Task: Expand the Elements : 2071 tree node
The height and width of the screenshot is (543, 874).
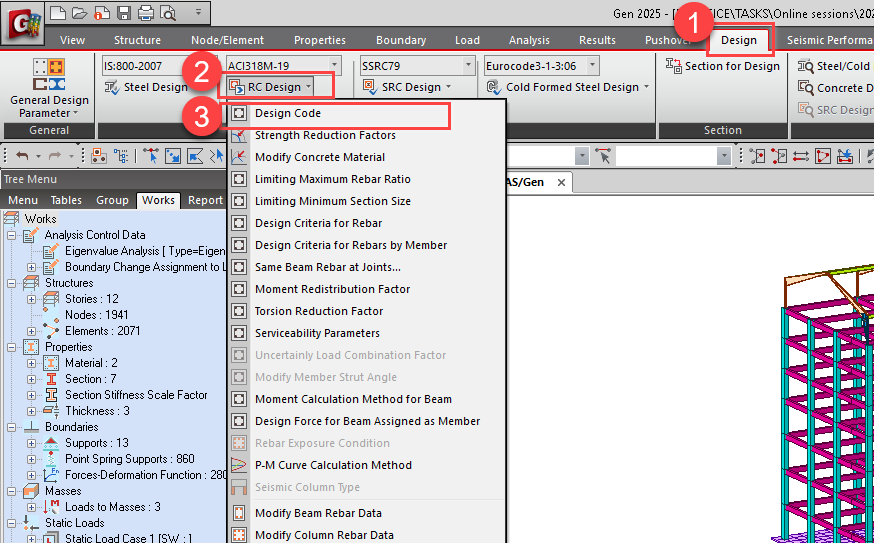Action: (31, 331)
